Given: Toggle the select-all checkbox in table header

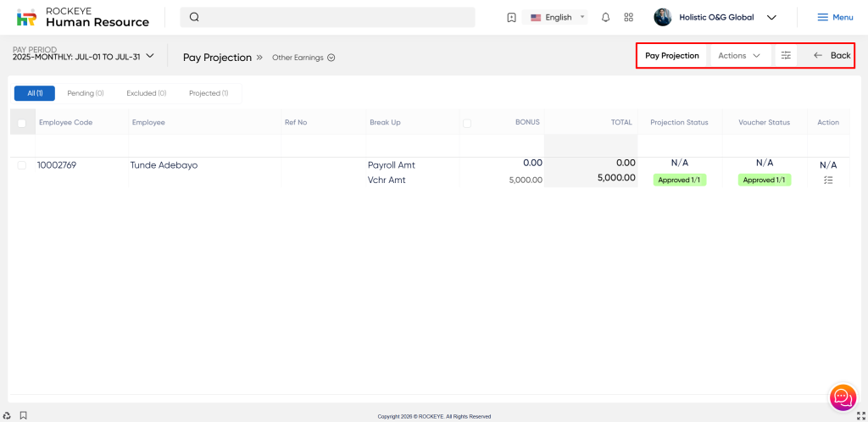Looking at the screenshot, I should 22,123.
